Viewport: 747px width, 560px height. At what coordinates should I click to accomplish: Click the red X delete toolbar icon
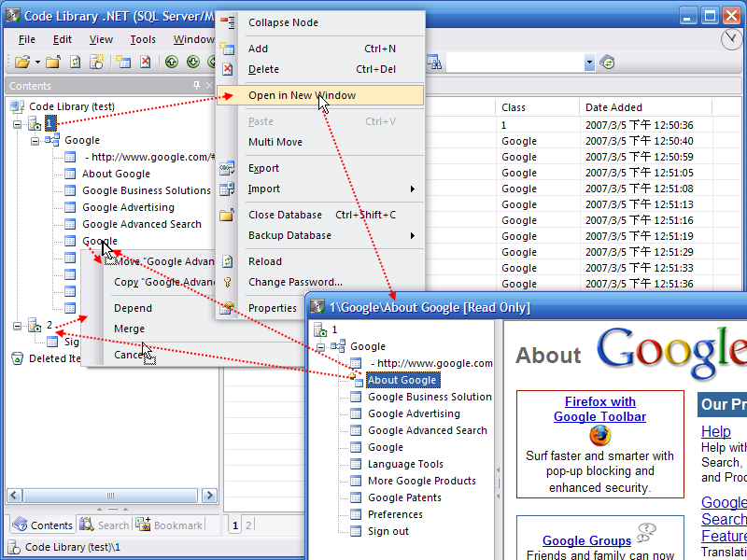[146, 62]
